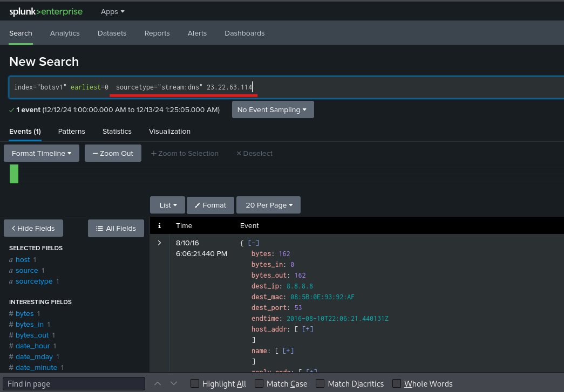Viewport: 564px width, 392px height.
Task: Open the Format Timeline dropdown
Action: pyautogui.click(x=42, y=154)
